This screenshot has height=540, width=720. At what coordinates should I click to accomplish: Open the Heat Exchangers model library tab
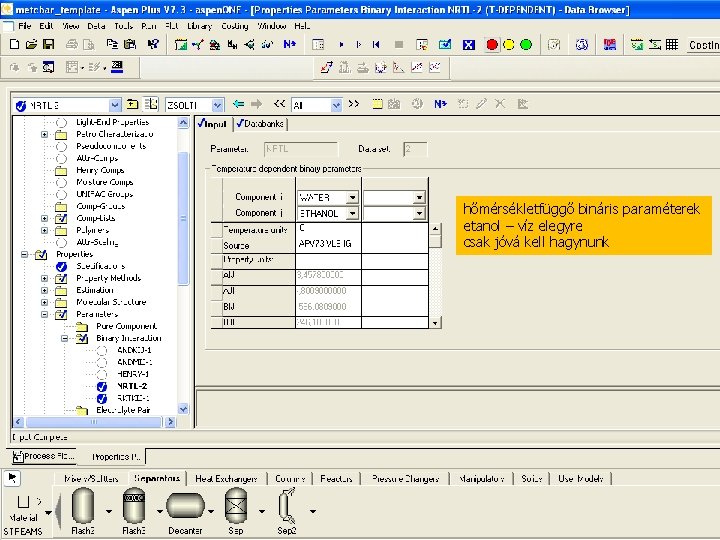(228, 479)
